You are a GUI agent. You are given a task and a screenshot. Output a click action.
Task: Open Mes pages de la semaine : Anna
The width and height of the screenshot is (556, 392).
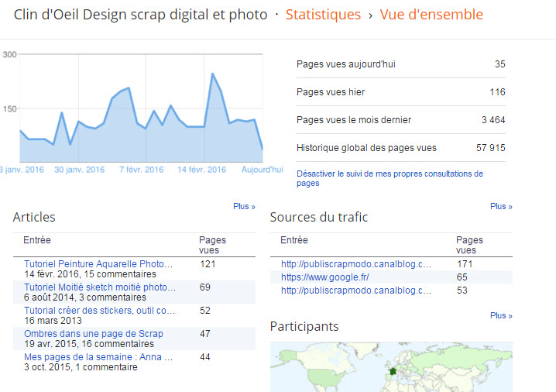pos(98,357)
